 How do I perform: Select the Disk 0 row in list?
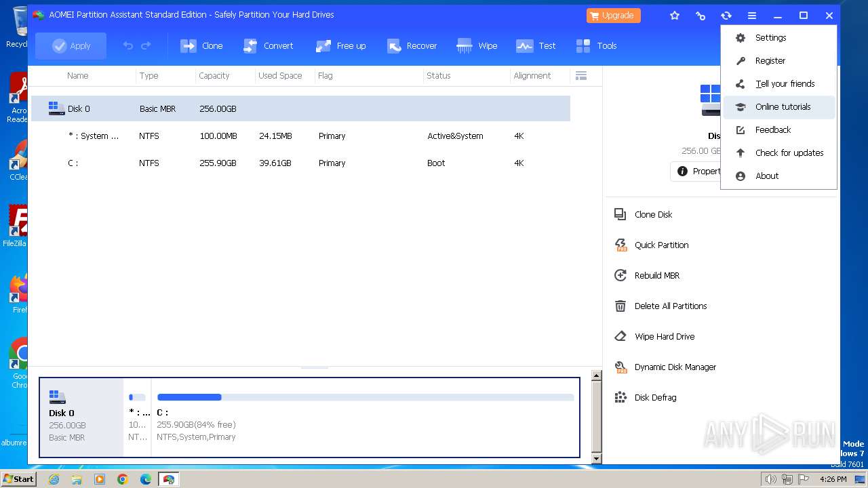300,108
